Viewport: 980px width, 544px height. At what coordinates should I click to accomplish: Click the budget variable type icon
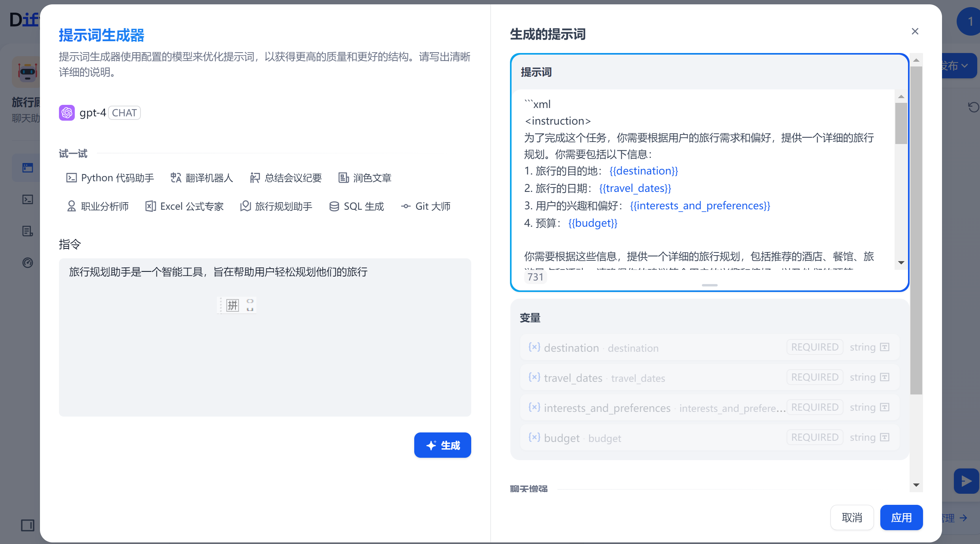(885, 437)
